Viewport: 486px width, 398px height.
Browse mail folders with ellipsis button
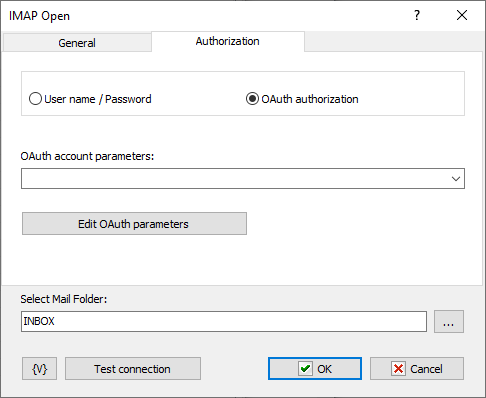click(x=449, y=322)
